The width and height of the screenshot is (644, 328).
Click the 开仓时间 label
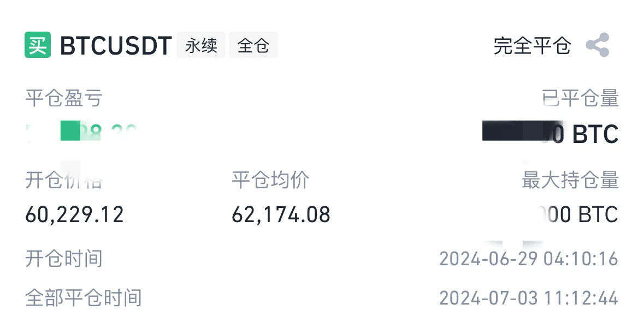[x=64, y=259]
